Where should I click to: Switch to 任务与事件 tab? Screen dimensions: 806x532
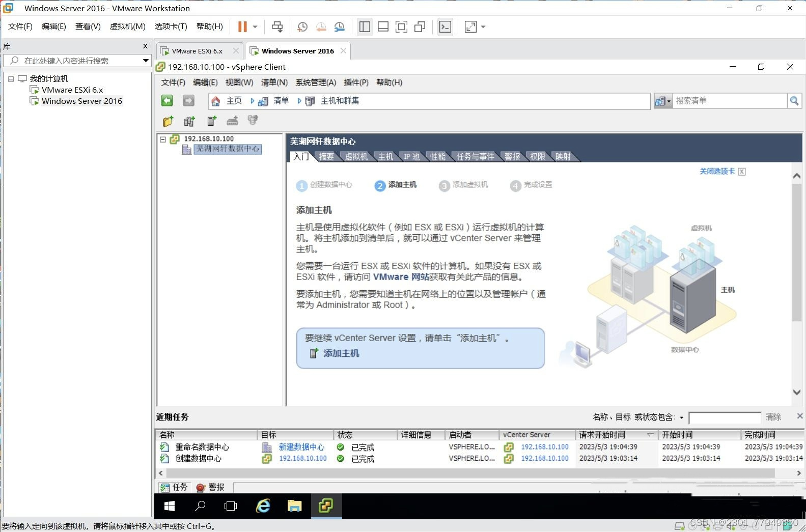[476, 156]
